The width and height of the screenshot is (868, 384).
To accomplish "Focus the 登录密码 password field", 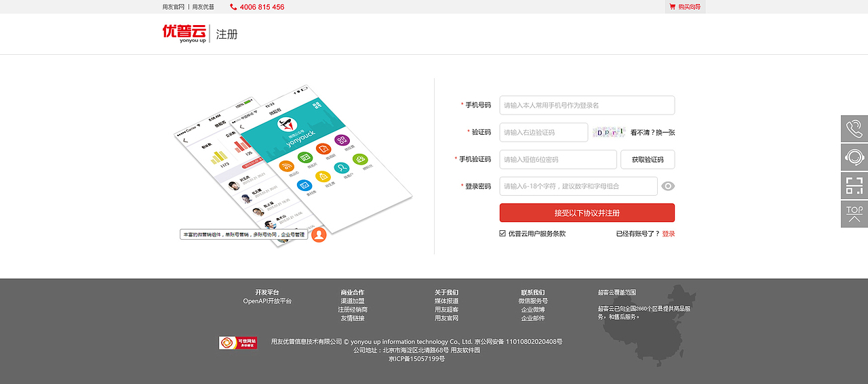I will (578, 186).
